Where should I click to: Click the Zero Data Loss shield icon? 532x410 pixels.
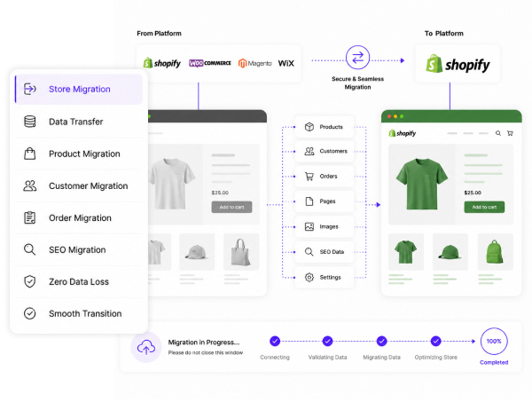point(29,281)
